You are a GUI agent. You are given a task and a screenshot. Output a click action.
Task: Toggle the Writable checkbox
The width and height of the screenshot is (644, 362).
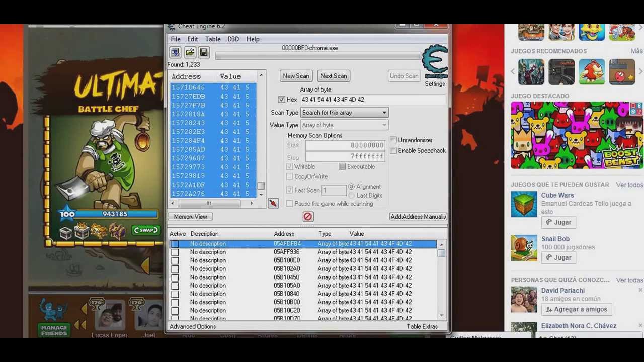click(289, 166)
